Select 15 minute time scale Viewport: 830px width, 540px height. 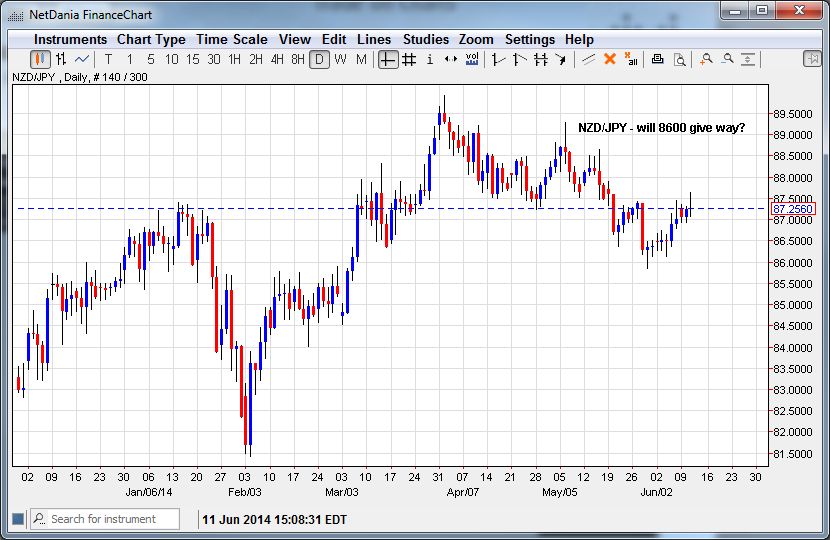193,59
